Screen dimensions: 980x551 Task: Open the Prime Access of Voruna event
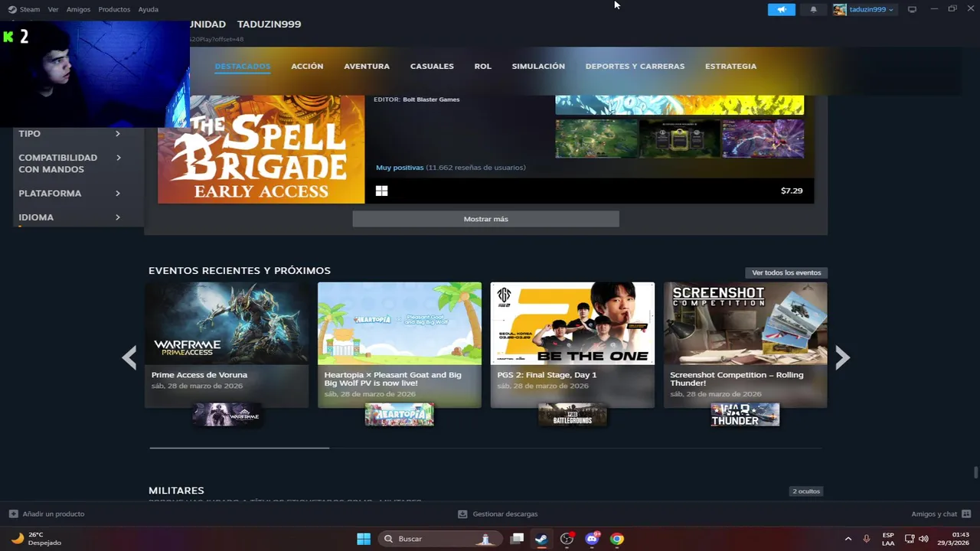pyautogui.click(x=227, y=345)
